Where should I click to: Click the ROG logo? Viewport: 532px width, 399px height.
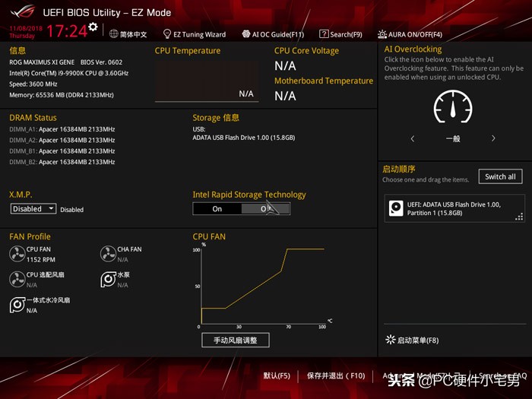point(23,11)
